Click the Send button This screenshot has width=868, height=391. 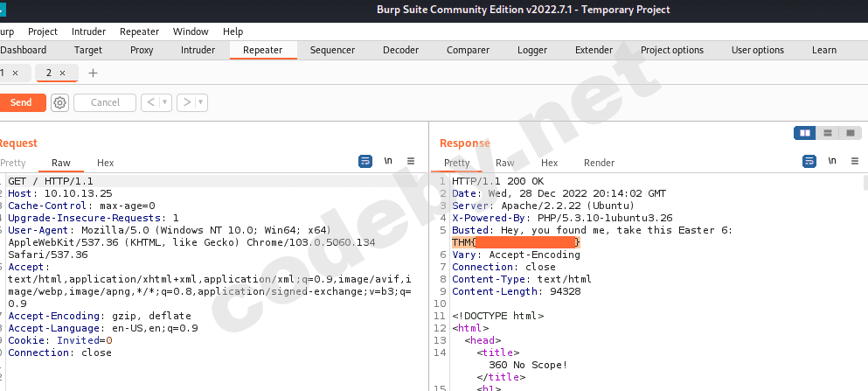tap(21, 102)
